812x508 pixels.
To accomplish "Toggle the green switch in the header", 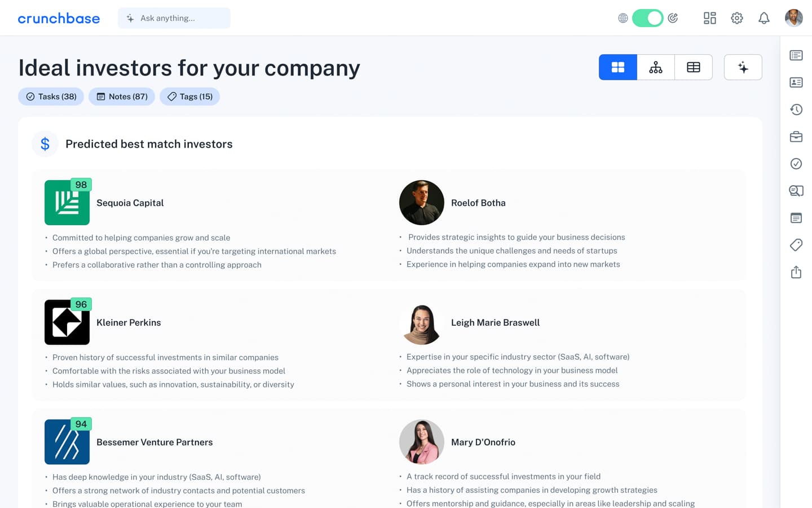I will pos(647,18).
